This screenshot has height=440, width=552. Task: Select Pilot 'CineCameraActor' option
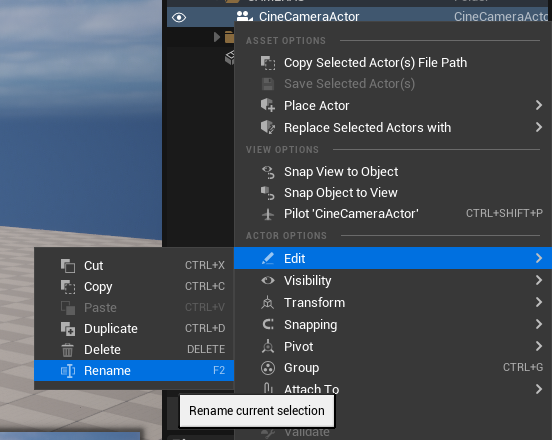coord(393,214)
